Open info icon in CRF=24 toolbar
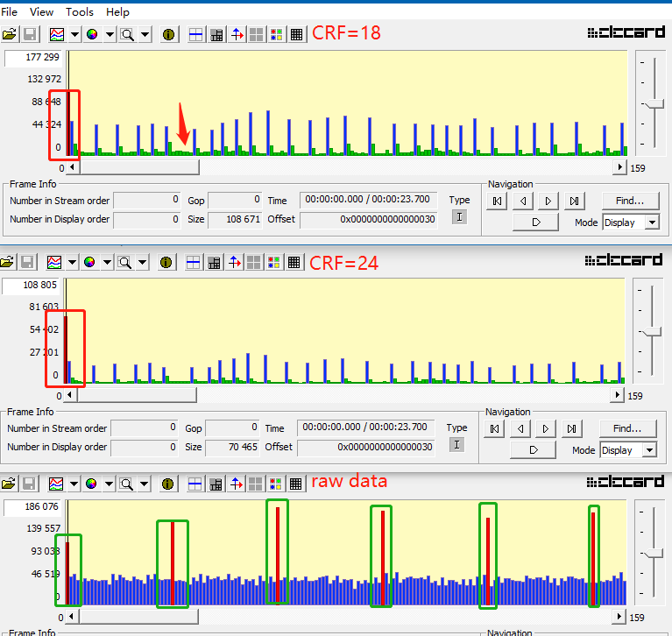Viewport: 672px width, 636px height. tap(166, 262)
